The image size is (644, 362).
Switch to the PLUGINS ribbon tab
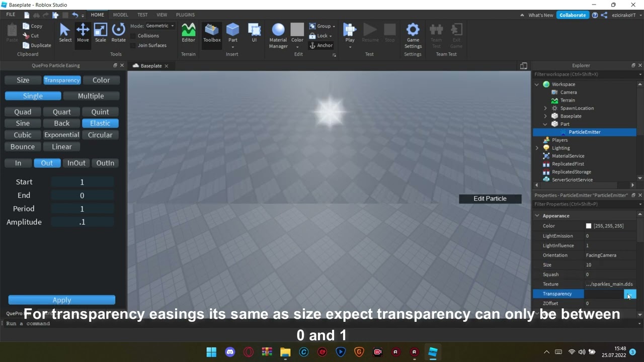tap(185, 15)
